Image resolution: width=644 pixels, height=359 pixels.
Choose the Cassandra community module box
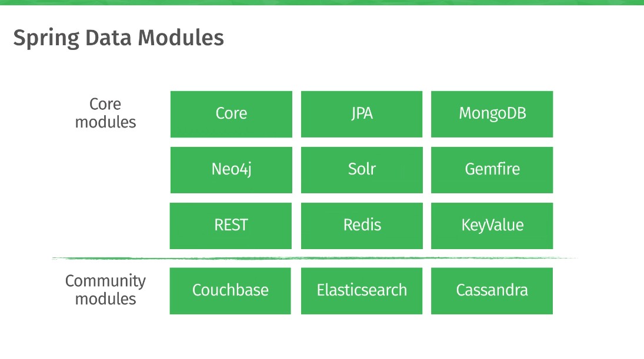point(492,291)
